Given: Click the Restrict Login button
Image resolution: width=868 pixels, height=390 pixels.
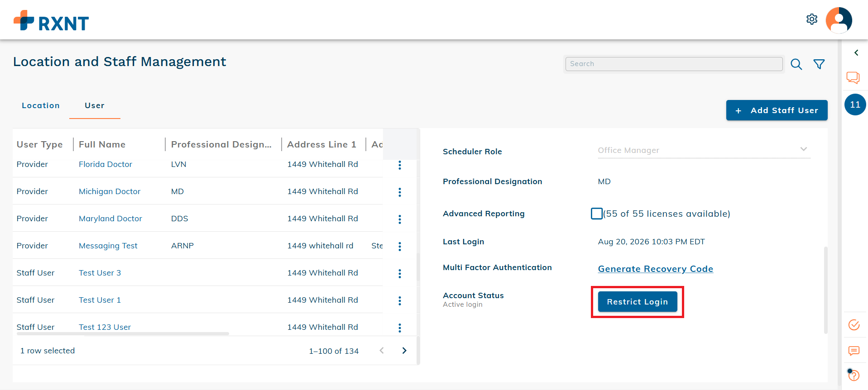Looking at the screenshot, I should pyautogui.click(x=638, y=302).
